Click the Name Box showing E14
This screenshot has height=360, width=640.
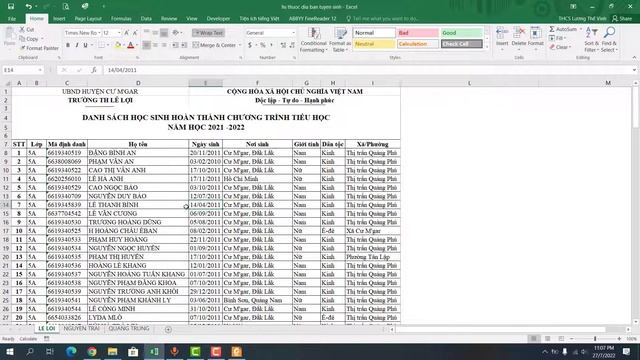click(x=22, y=70)
